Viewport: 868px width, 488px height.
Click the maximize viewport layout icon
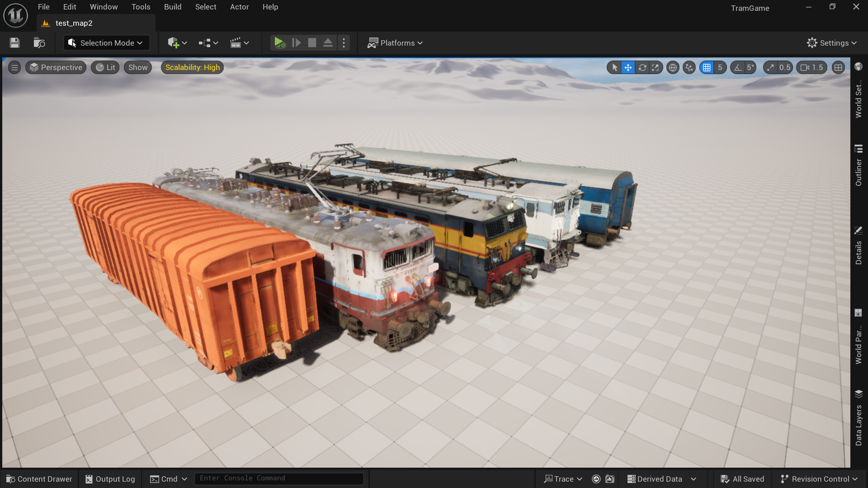[838, 68]
